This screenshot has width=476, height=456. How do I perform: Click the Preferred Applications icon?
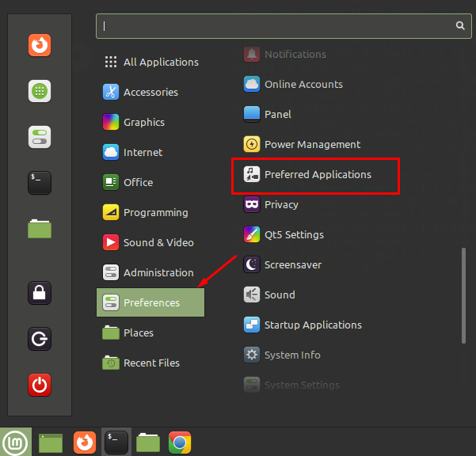(252, 174)
